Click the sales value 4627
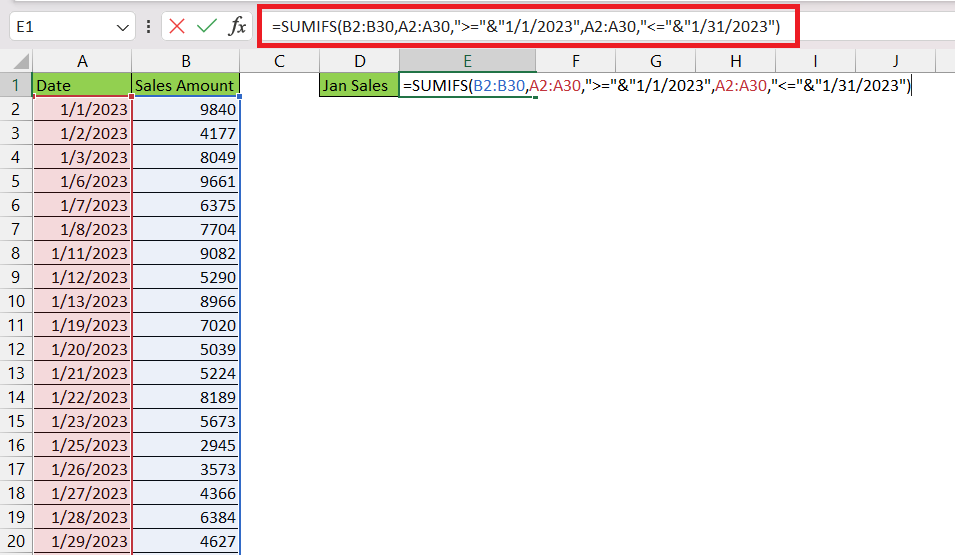 click(x=186, y=541)
